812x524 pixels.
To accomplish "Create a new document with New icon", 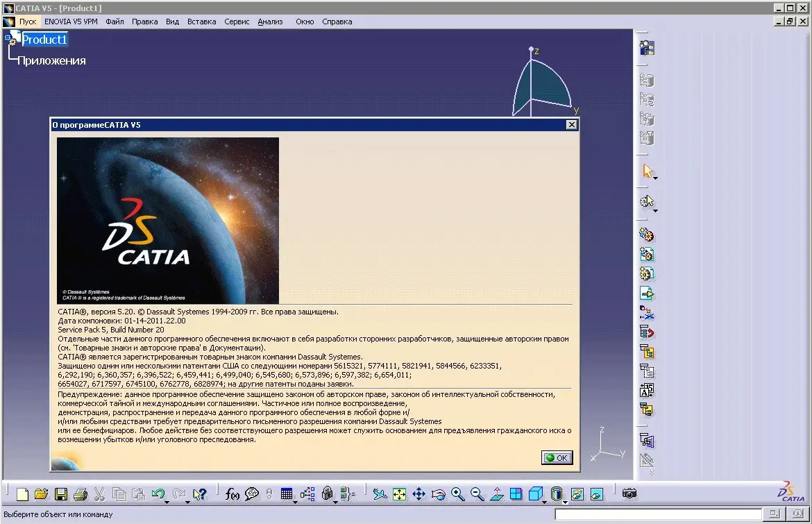I will 22,494.
